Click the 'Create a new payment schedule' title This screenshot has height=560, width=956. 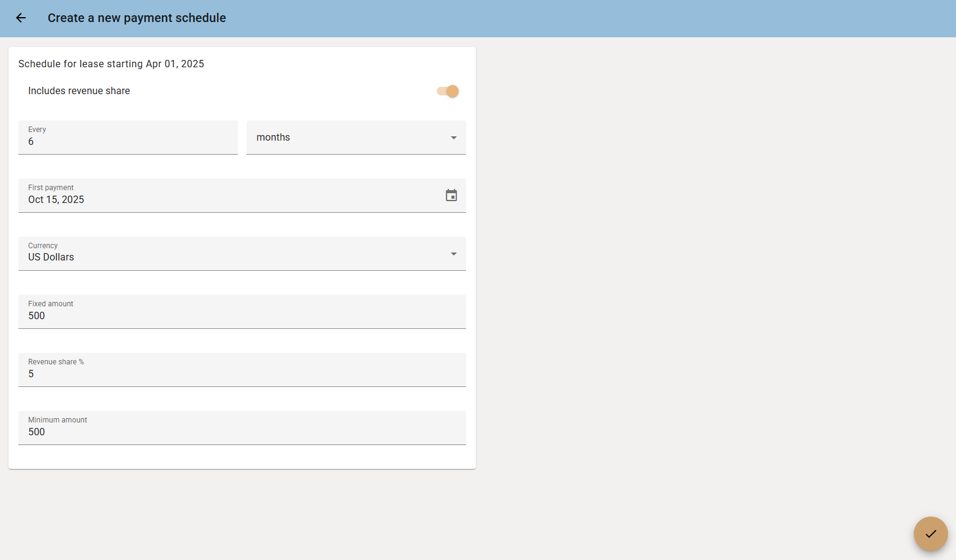click(x=137, y=18)
